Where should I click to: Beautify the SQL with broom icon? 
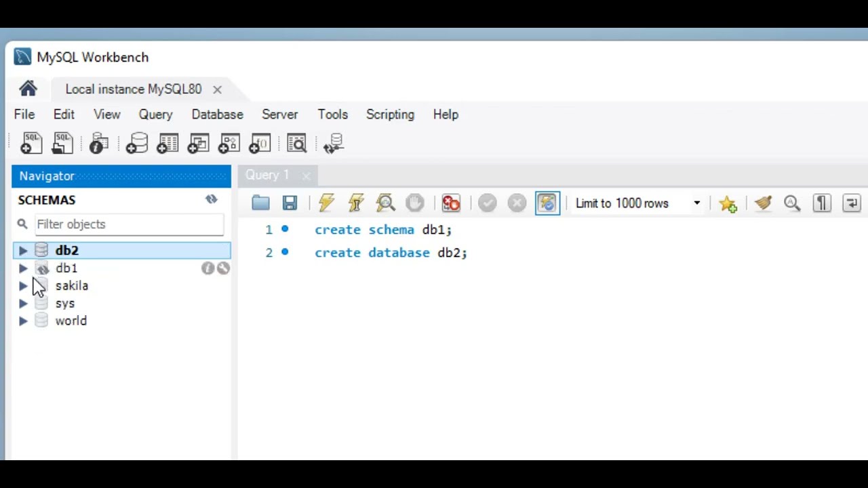(763, 203)
